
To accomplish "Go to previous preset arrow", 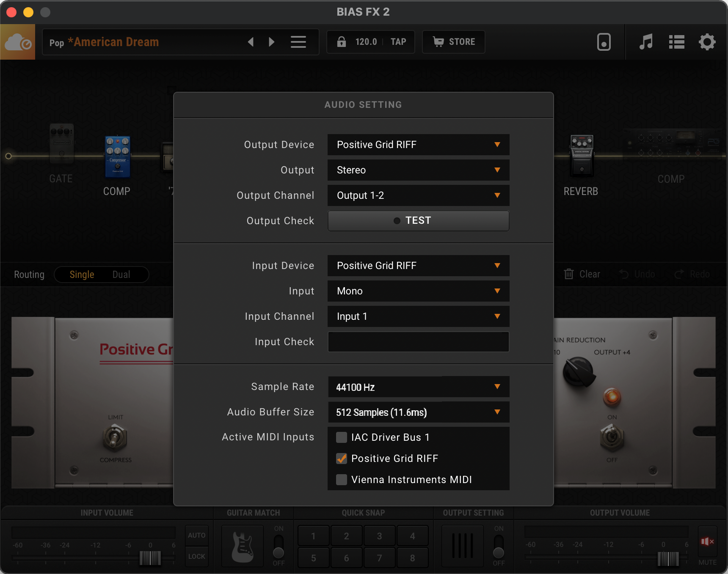I will tap(251, 42).
